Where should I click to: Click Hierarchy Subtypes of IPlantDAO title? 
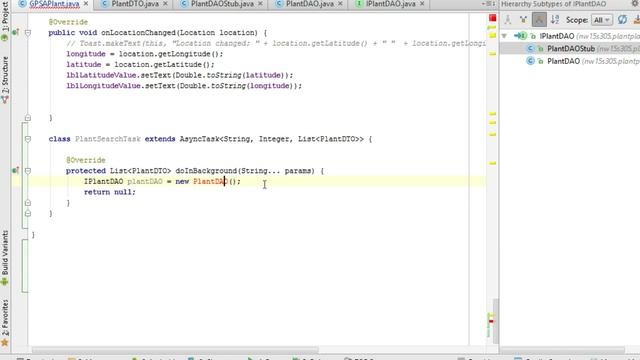(x=553, y=4)
